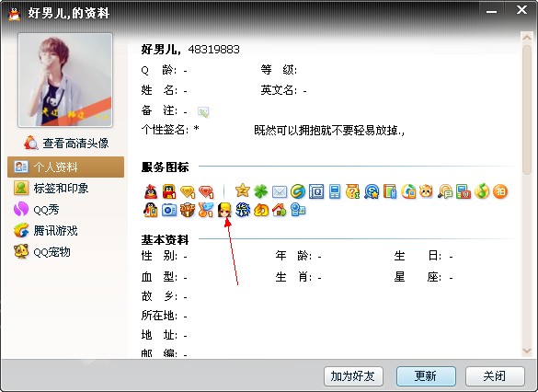
Task: Click the blue framed Q icon
Action: click(x=316, y=191)
